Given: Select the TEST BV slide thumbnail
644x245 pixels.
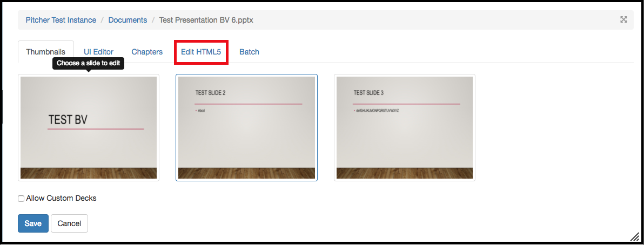Looking at the screenshot, I should click(89, 127).
